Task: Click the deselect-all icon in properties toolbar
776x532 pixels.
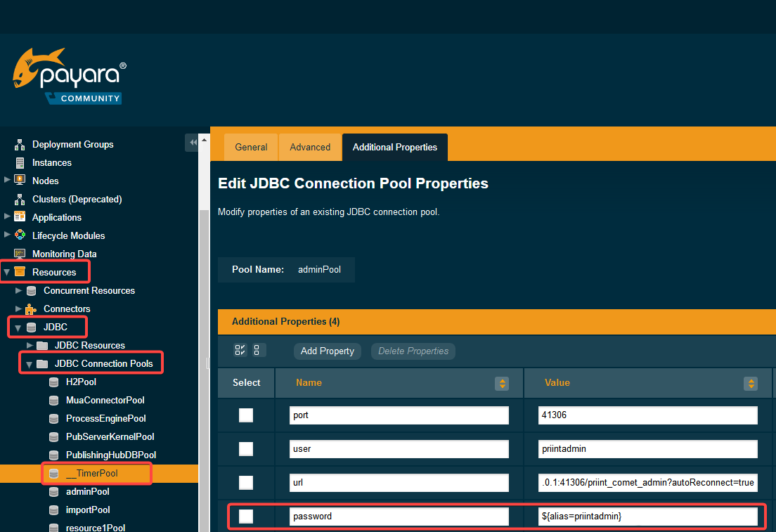Action: (x=258, y=351)
